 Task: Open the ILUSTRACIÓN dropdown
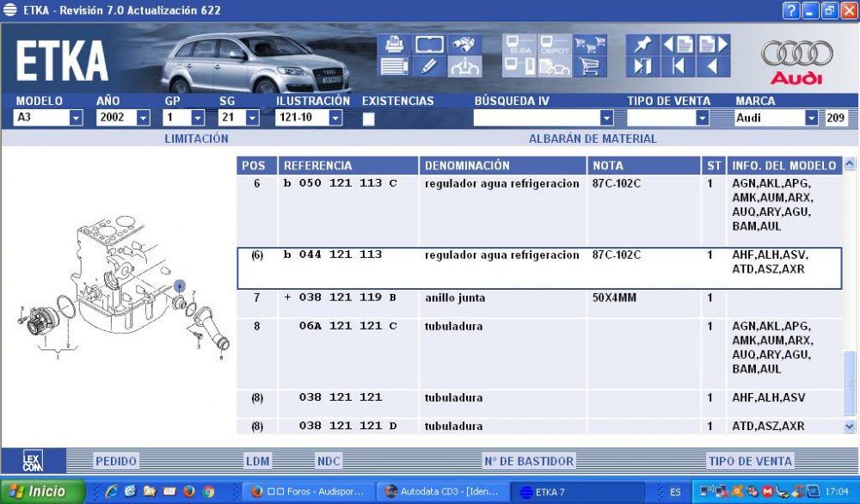(x=335, y=117)
